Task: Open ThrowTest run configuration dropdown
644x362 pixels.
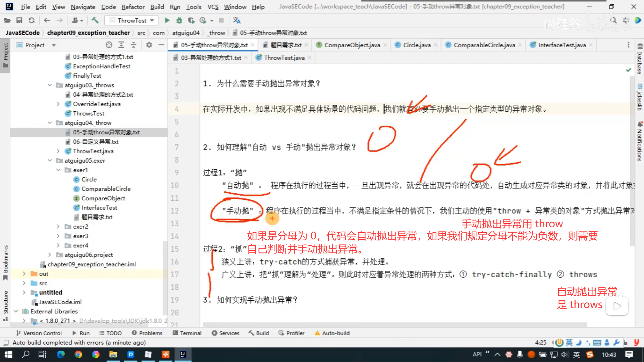Action: pos(132,20)
